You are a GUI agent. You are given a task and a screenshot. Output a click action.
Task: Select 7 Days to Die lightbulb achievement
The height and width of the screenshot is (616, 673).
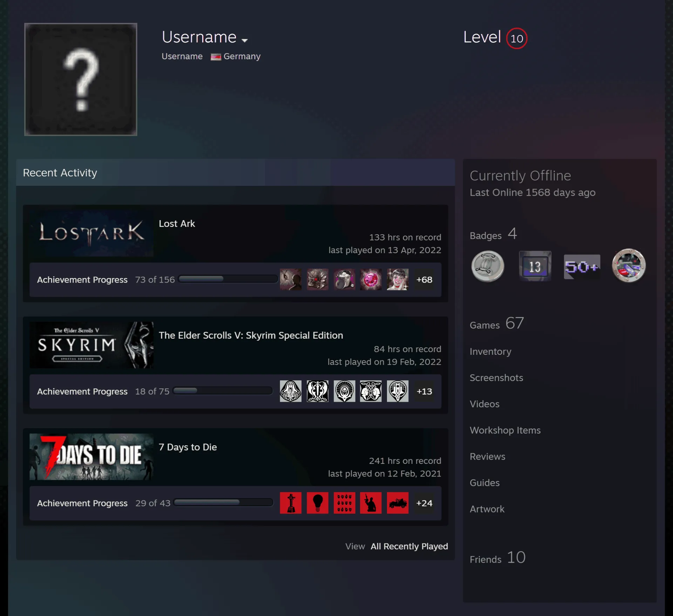(x=318, y=503)
